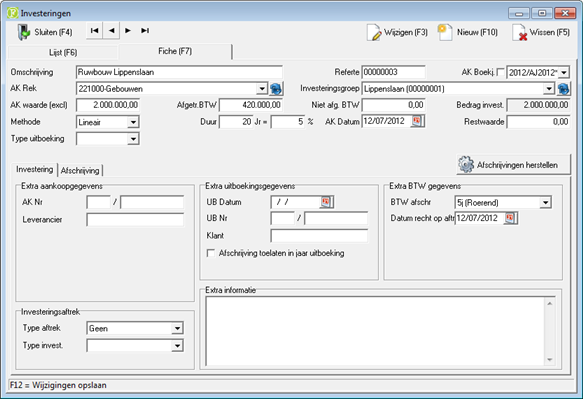The width and height of the screenshot is (583, 399).
Task: Expand the Investeringsgroep Lippenslaan dropdown
Action: tap(549, 89)
